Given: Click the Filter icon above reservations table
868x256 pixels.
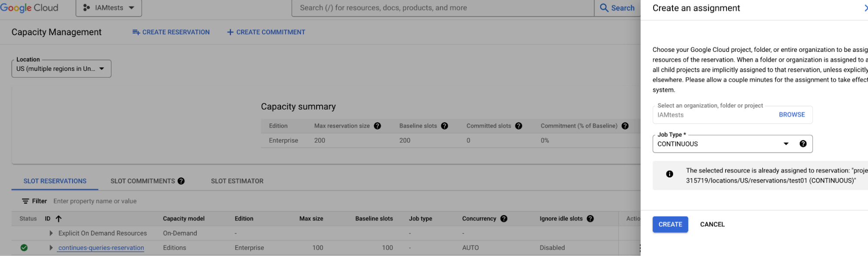Looking at the screenshot, I should coord(26,201).
